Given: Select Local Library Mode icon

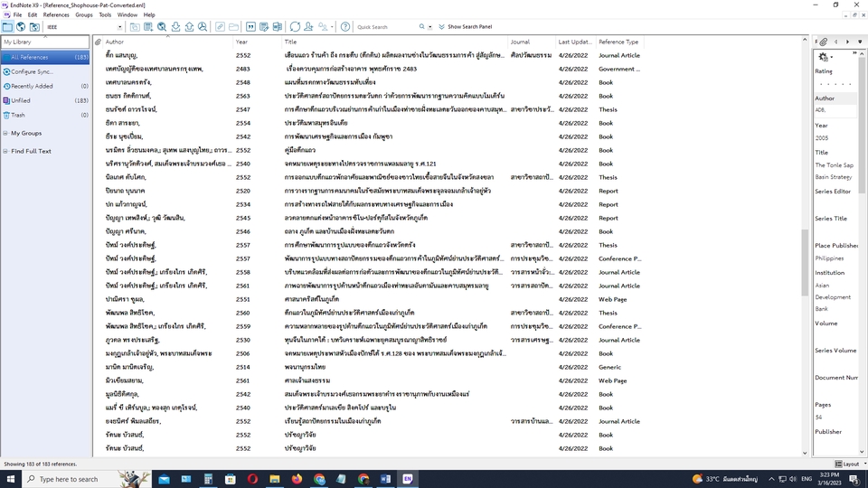Looking at the screenshot, I should (x=7, y=26).
